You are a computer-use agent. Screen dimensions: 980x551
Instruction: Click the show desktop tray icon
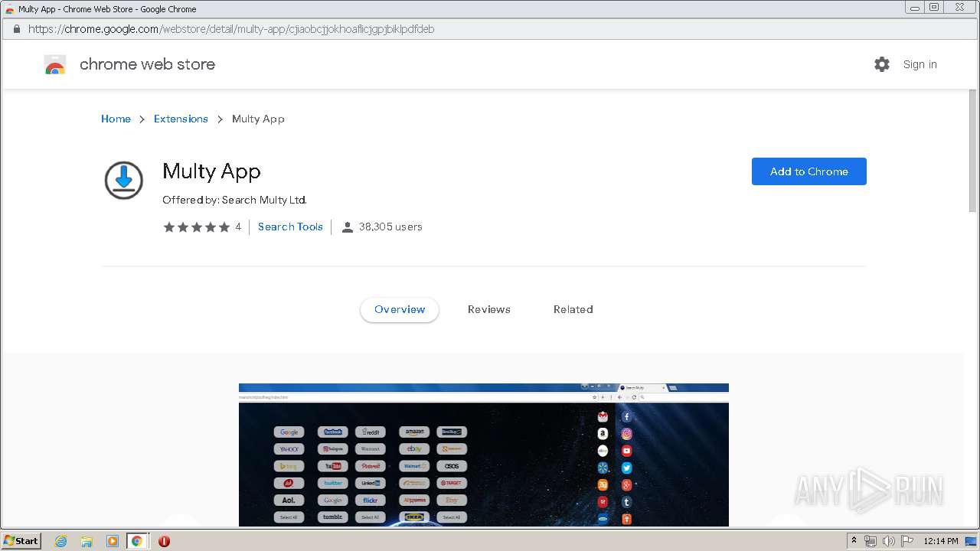pyautogui.click(x=971, y=541)
